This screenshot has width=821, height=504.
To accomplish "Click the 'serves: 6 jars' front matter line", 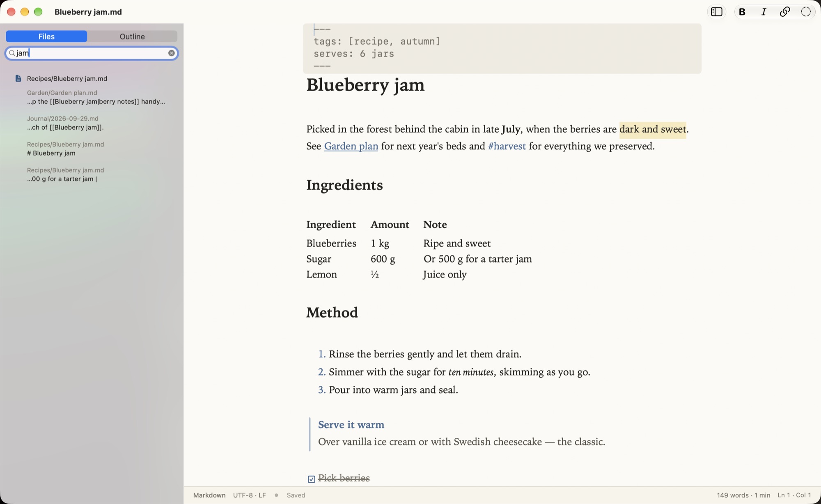I will point(354,54).
